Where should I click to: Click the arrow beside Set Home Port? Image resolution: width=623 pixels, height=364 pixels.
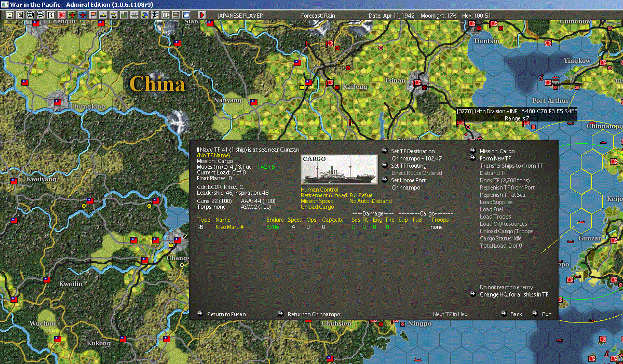point(385,180)
